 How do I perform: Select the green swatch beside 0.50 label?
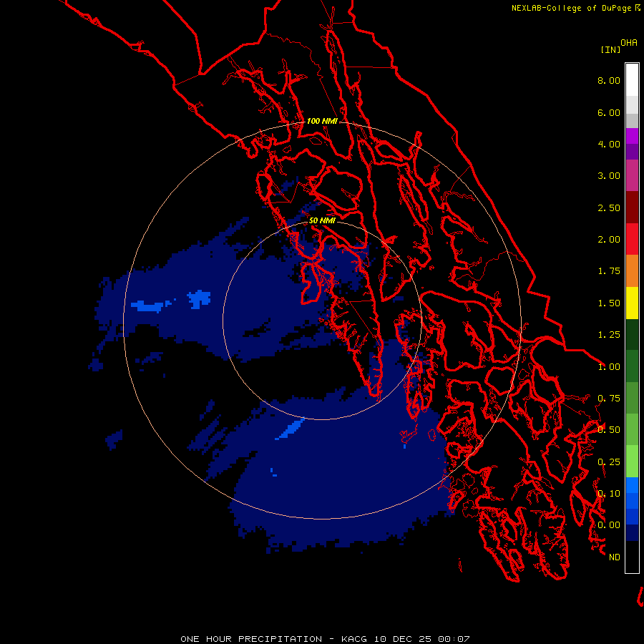[632, 429]
